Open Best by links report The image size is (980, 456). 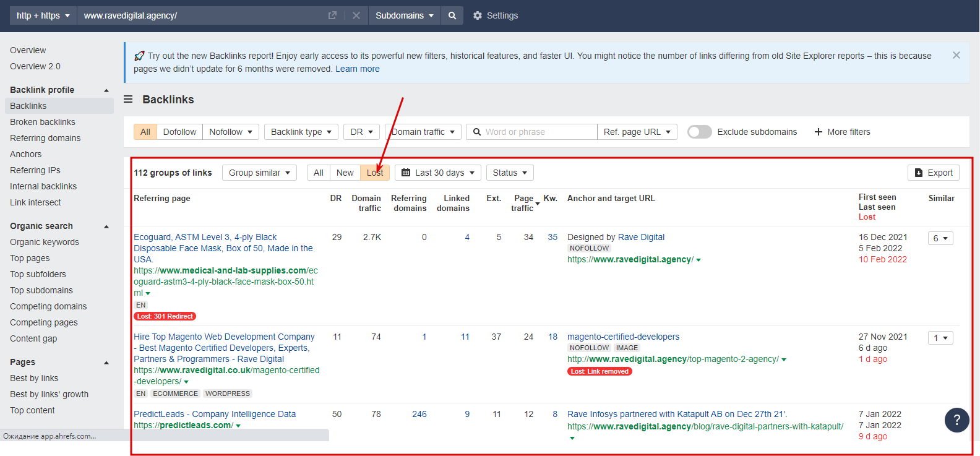[x=34, y=378]
